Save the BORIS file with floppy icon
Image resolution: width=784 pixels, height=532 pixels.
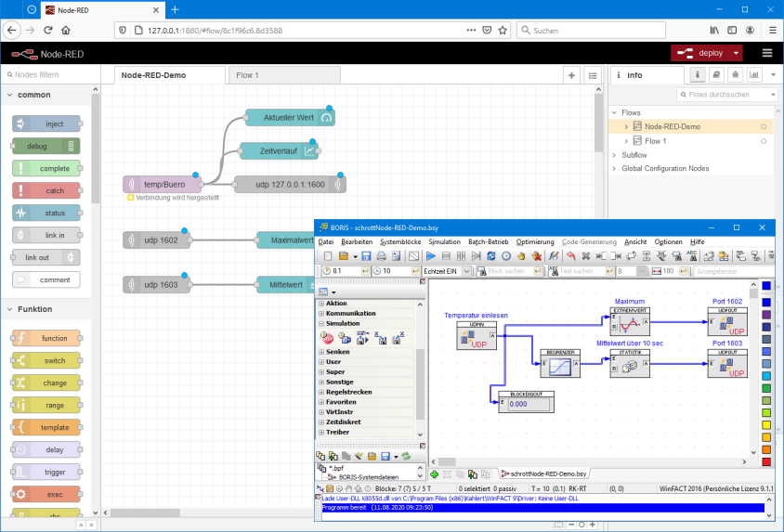[366, 256]
